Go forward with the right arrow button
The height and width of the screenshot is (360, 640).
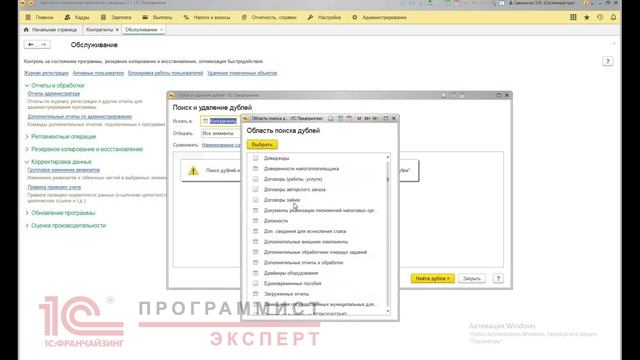coord(44,44)
